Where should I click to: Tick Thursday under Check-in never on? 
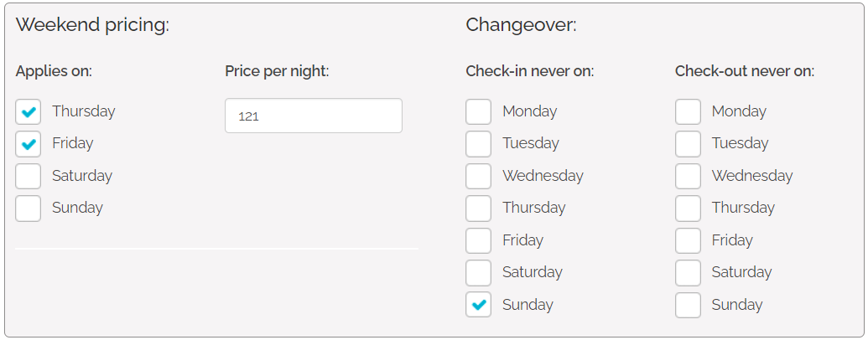479,208
